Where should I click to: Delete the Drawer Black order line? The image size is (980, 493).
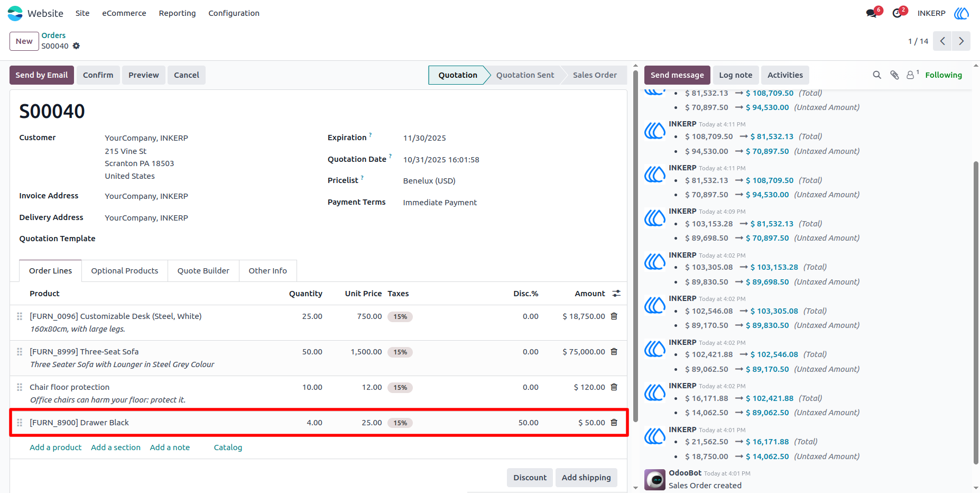[614, 423]
